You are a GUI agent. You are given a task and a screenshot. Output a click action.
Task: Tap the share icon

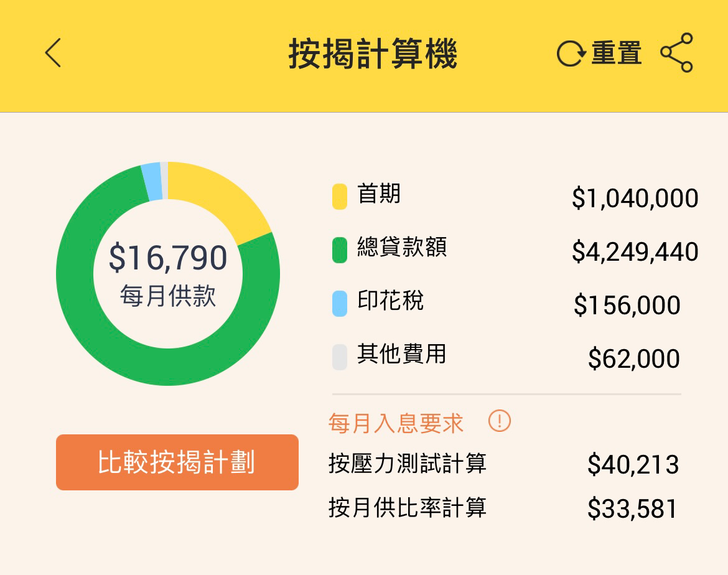point(676,53)
